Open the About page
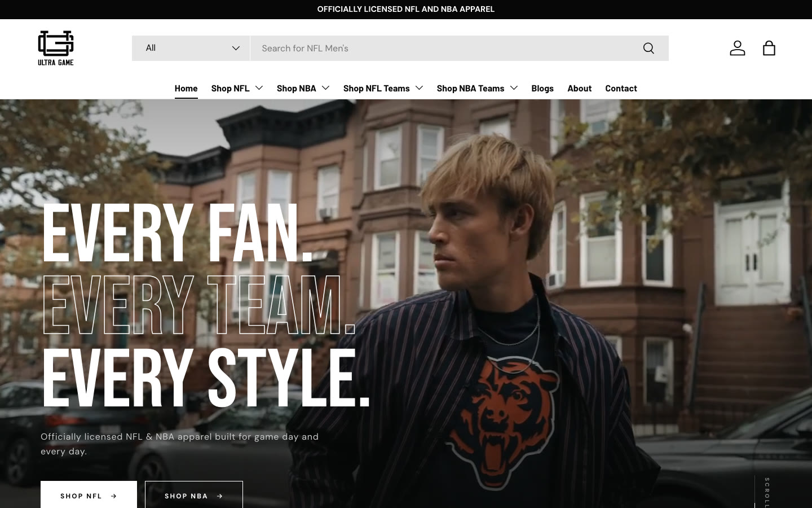The width and height of the screenshot is (812, 508). (579, 88)
